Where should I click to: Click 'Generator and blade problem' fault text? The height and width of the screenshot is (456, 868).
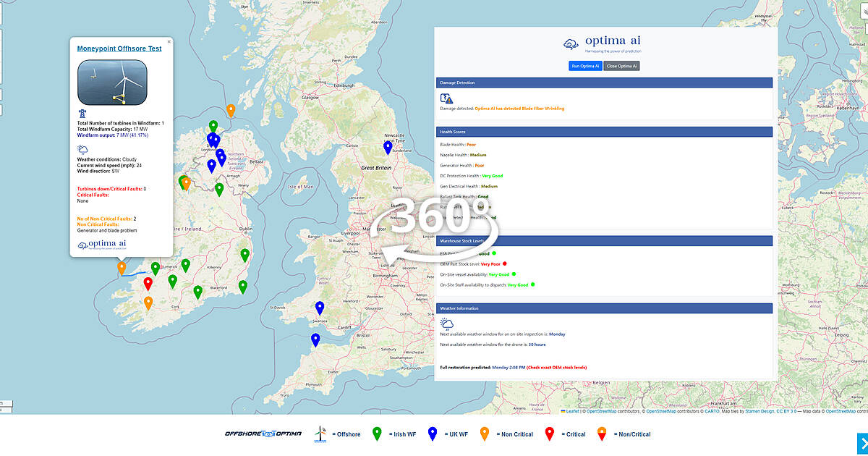pyautogui.click(x=107, y=230)
